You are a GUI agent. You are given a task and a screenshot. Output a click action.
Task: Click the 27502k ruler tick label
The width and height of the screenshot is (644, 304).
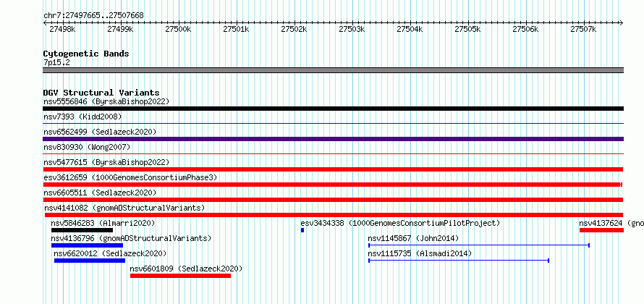[x=294, y=29]
